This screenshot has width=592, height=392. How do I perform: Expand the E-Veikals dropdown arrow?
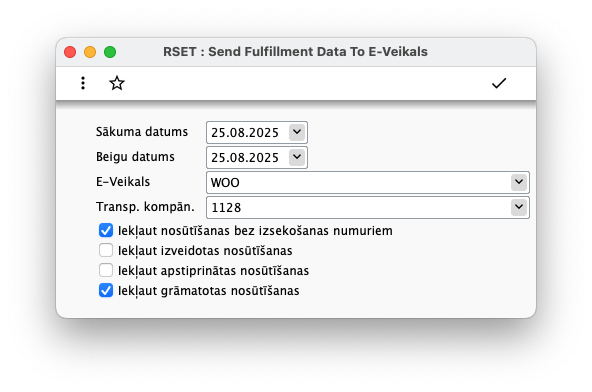coord(519,182)
